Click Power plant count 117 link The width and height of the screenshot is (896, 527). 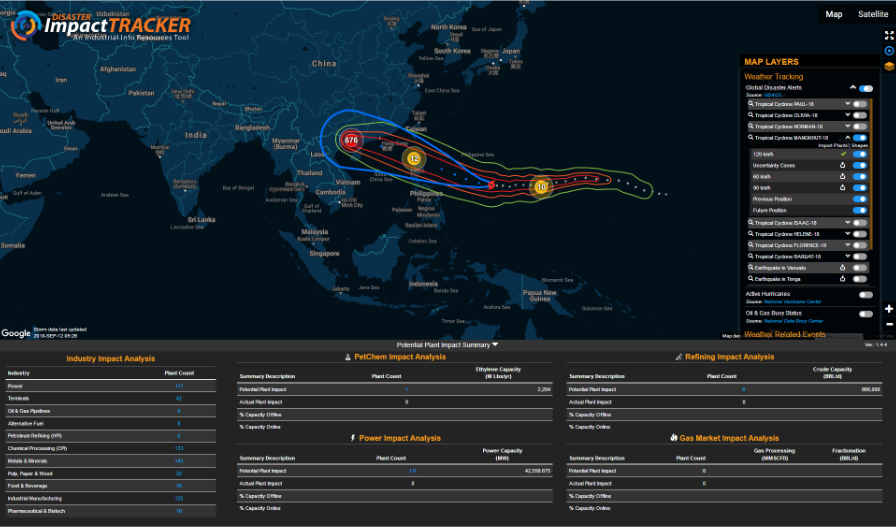click(x=179, y=386)
